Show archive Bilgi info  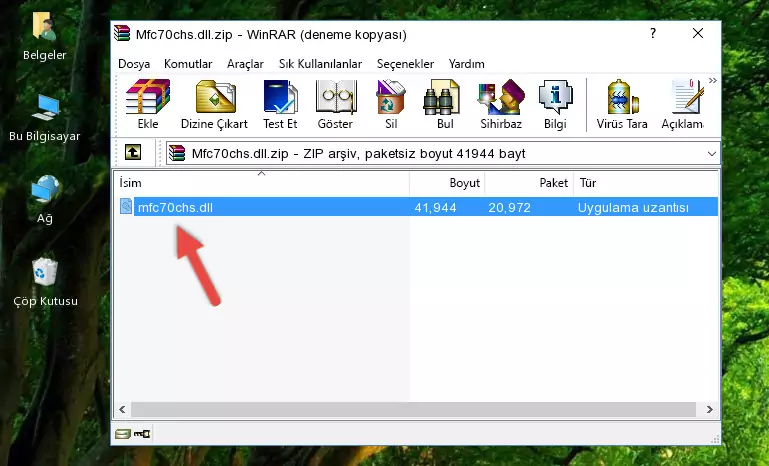tap(555, 104)
